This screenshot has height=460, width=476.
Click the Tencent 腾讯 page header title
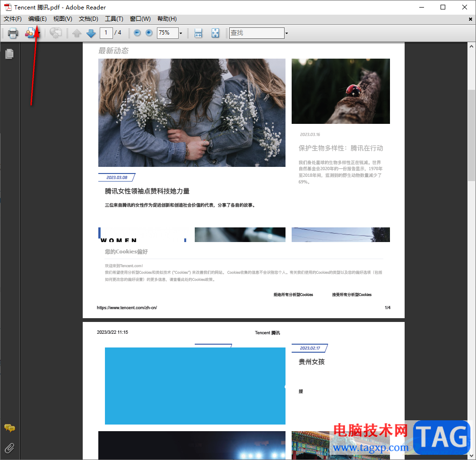click(x=267, y=333)
